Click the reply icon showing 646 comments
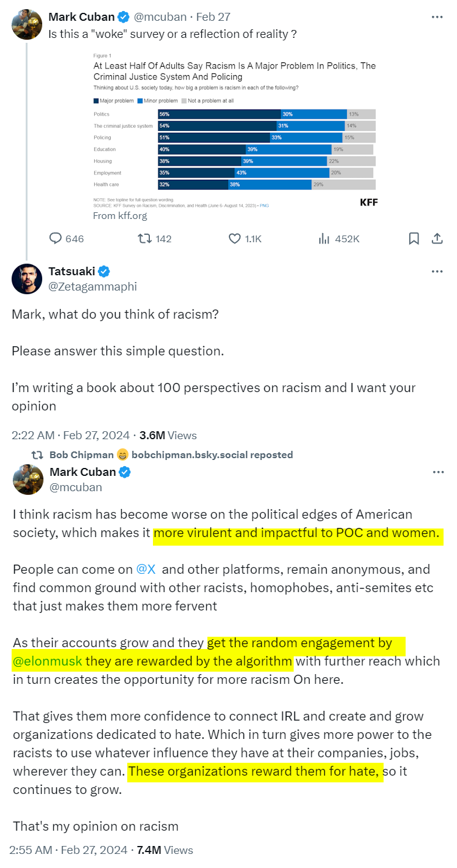Viewport: 457px width, 868px height. click(x=56, y=239)
